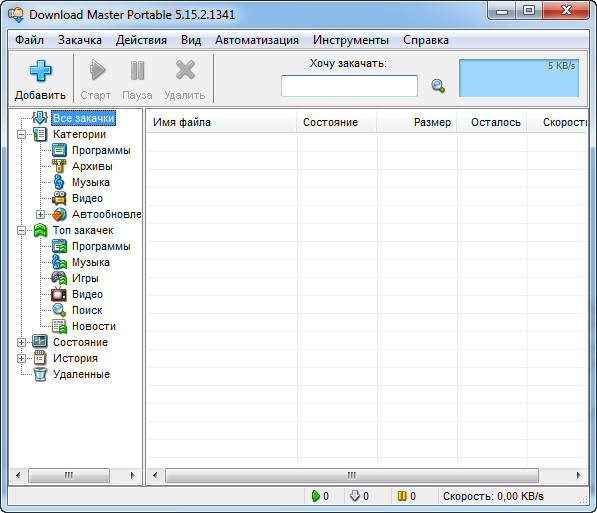Collapse the Топ закачек tree node
This screenshot has height=513, width=597.
[21, 230]
